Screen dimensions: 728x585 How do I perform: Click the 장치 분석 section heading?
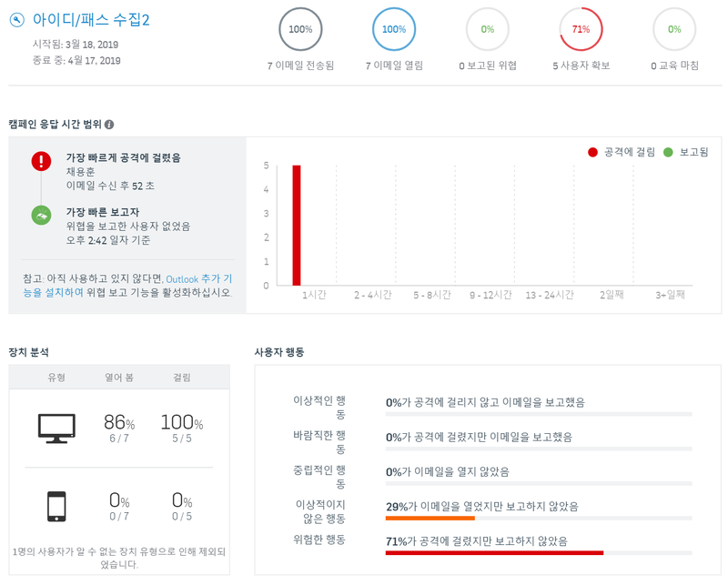coord(29,352)
